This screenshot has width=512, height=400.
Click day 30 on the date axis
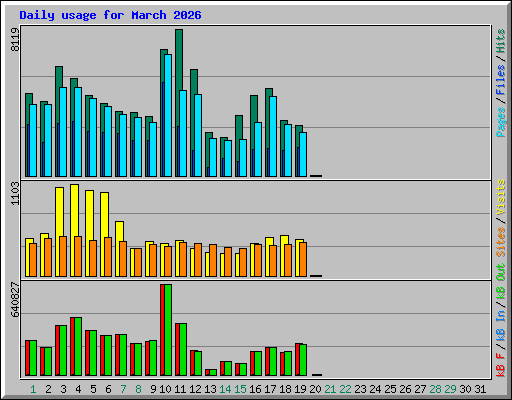(x=465, y=389)
